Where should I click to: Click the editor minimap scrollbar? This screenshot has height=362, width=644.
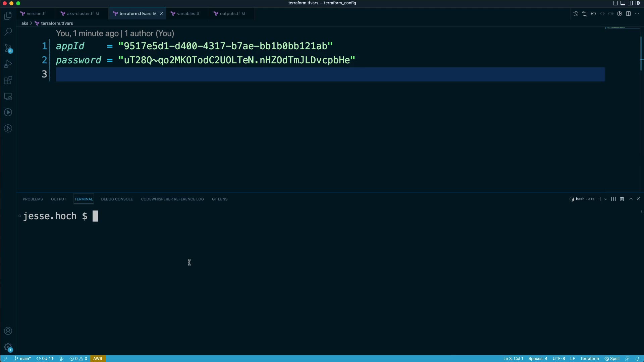(x=641, y=54)
